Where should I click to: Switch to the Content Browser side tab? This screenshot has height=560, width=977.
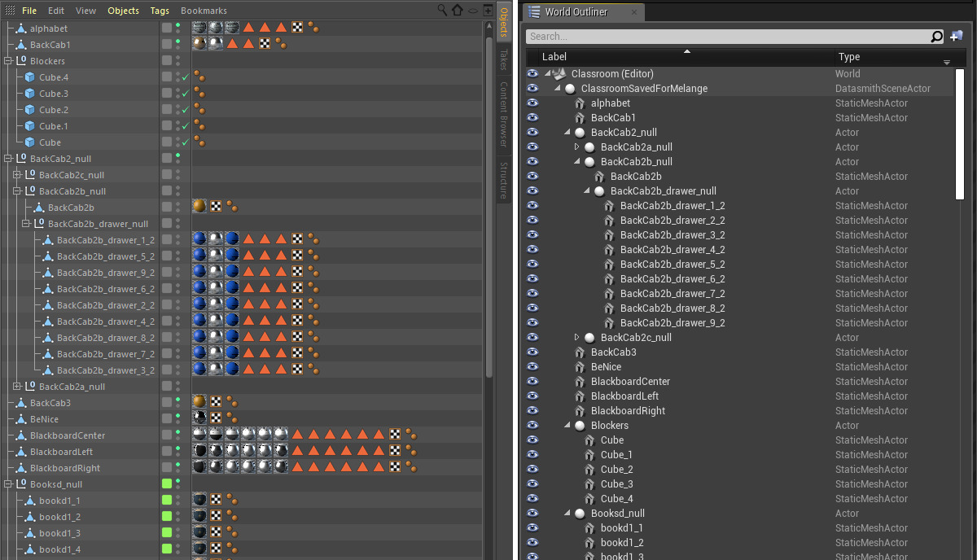tap(504, 112)
